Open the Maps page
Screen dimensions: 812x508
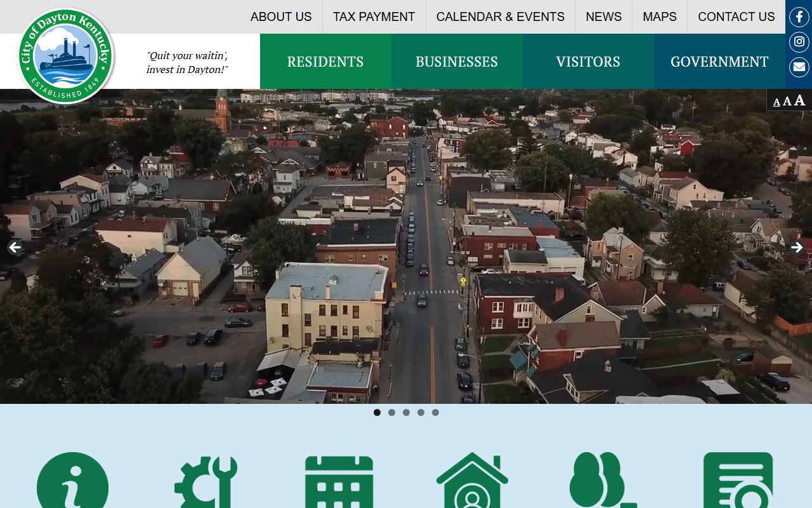click(660, 17)
